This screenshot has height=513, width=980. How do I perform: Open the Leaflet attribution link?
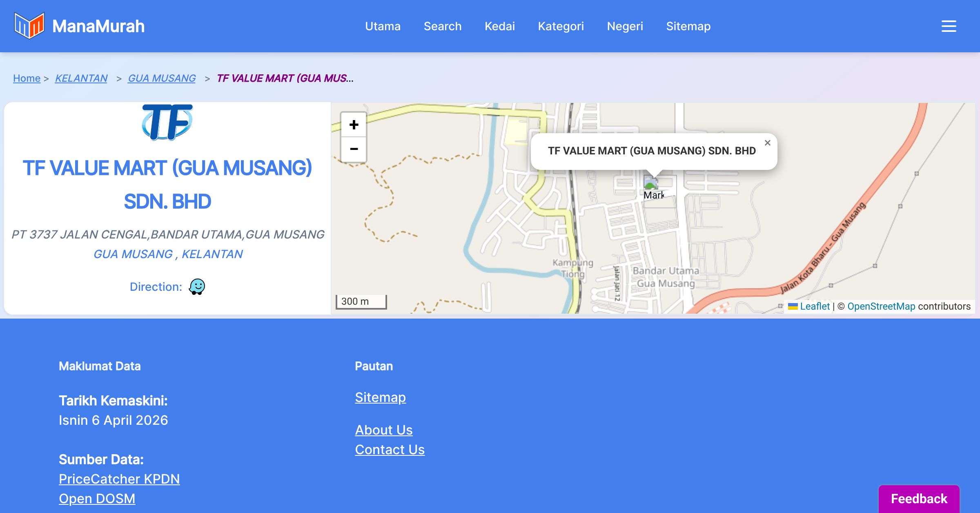814,306
